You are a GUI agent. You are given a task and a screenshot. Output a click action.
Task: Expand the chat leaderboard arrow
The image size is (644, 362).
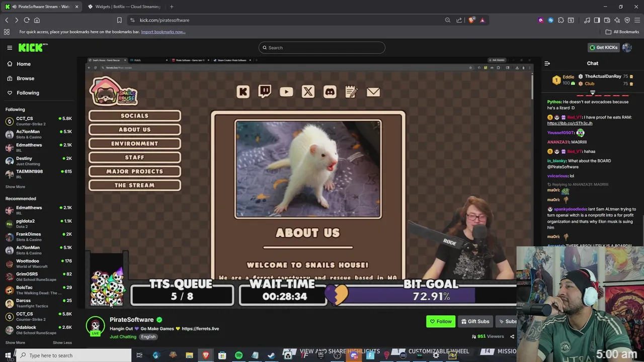pyautogui.click(x=592, y=93)
